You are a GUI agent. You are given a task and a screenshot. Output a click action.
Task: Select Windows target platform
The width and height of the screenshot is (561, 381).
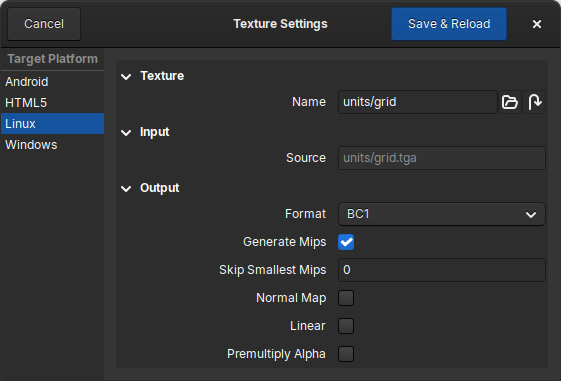(x=52, y=145)
